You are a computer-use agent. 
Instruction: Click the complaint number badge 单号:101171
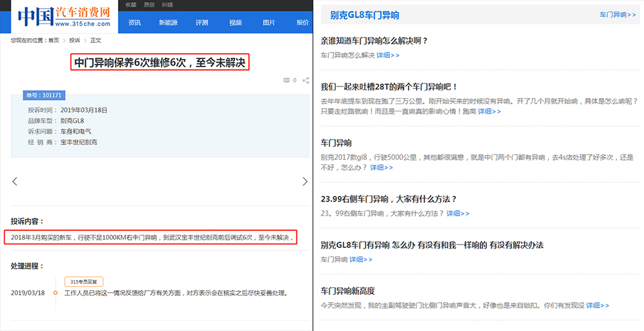coord(44,95)
